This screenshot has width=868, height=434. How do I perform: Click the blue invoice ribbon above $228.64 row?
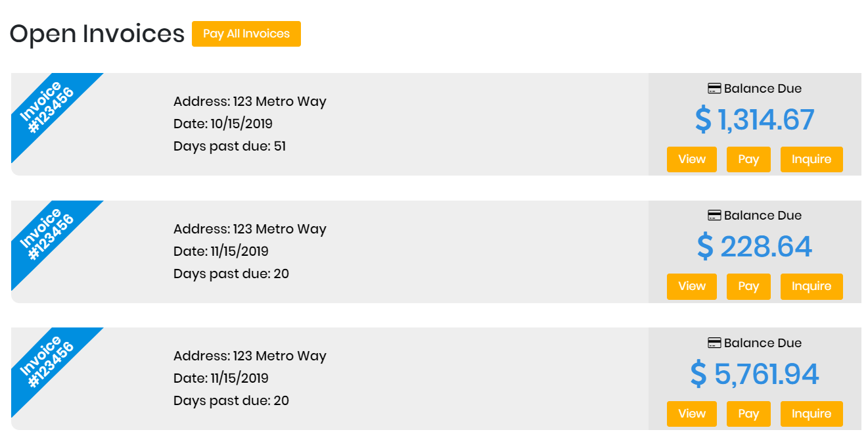pos(47,235)
